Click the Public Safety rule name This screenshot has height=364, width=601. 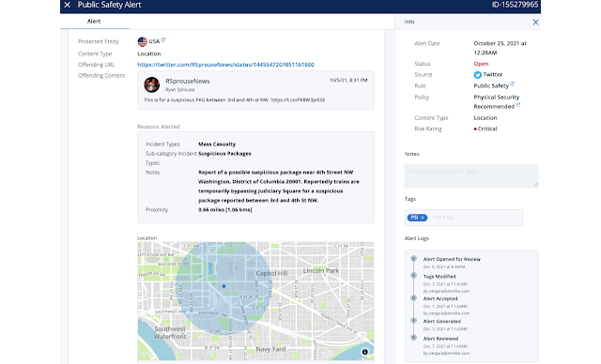[x=491, y=85]
